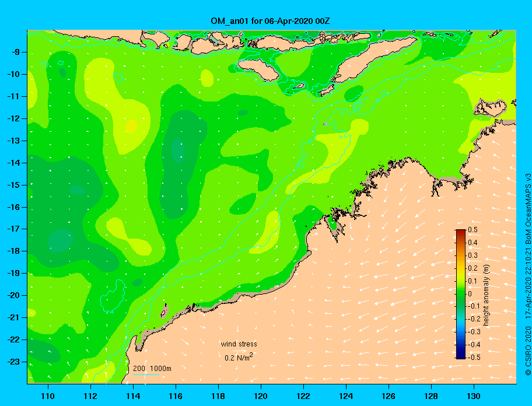Choose the -17 latitude axis label

click(x=13, y=229)
